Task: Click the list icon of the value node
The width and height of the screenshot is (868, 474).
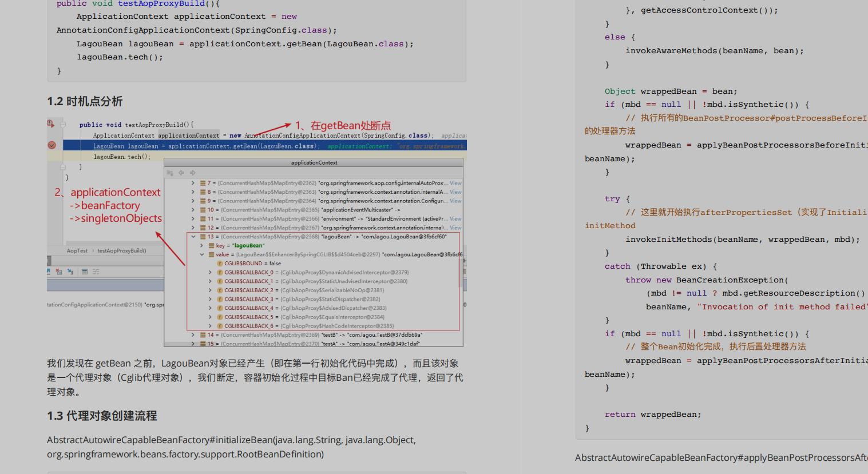Action: pos(211,254)
